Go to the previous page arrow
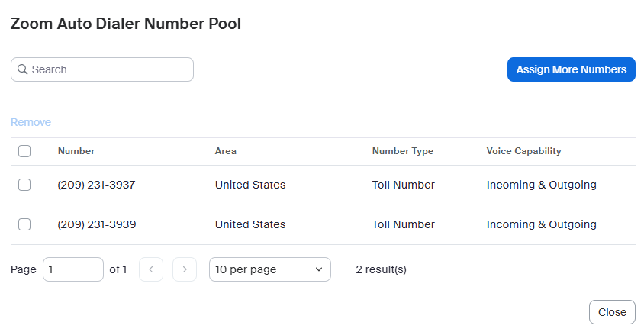The width and height of the screenshot is (644, 332). tap(151, 269)
